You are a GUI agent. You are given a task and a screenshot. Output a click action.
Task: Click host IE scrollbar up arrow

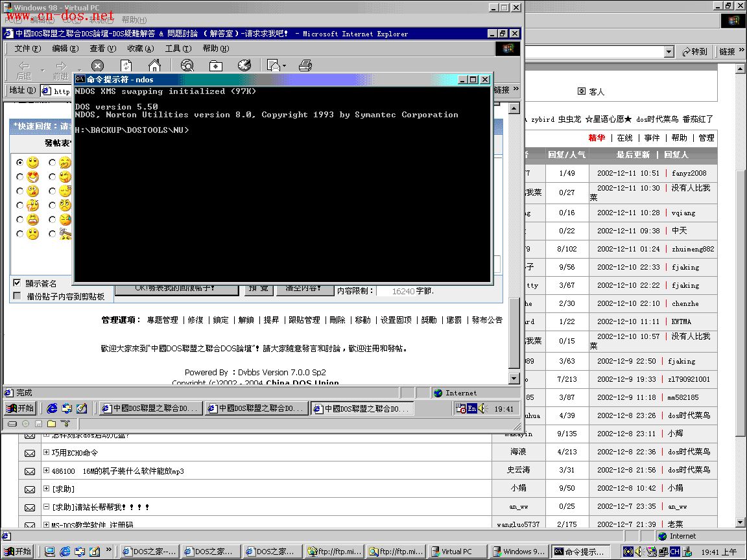pos(741,69)
